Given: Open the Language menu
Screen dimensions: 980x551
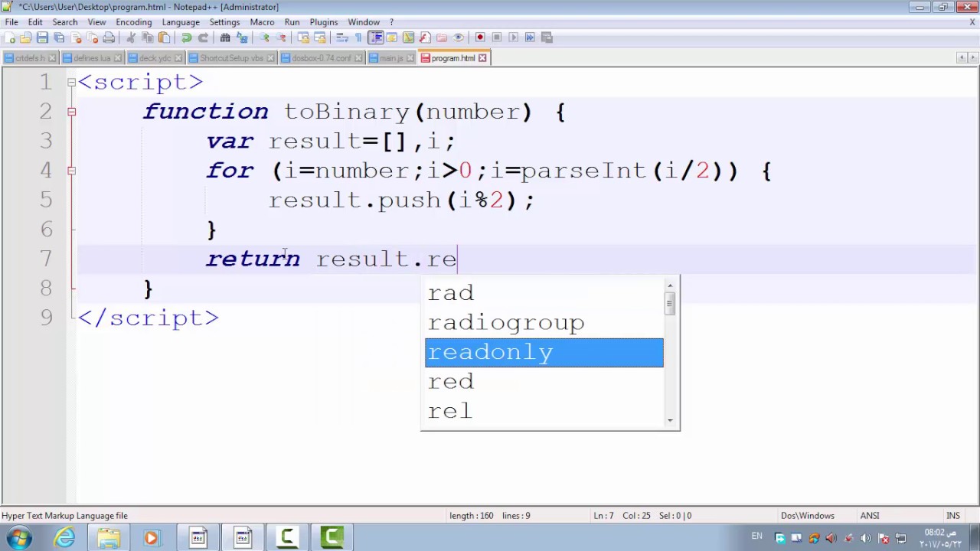Looking at the screenshot, I should (x=181, y=22).
